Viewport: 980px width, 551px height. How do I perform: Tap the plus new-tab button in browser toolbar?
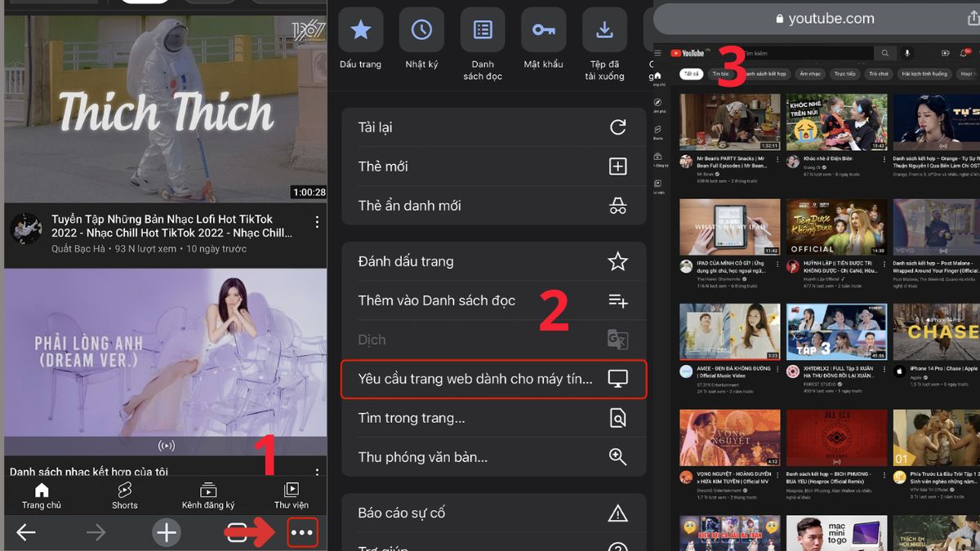(x=167, y=533)
